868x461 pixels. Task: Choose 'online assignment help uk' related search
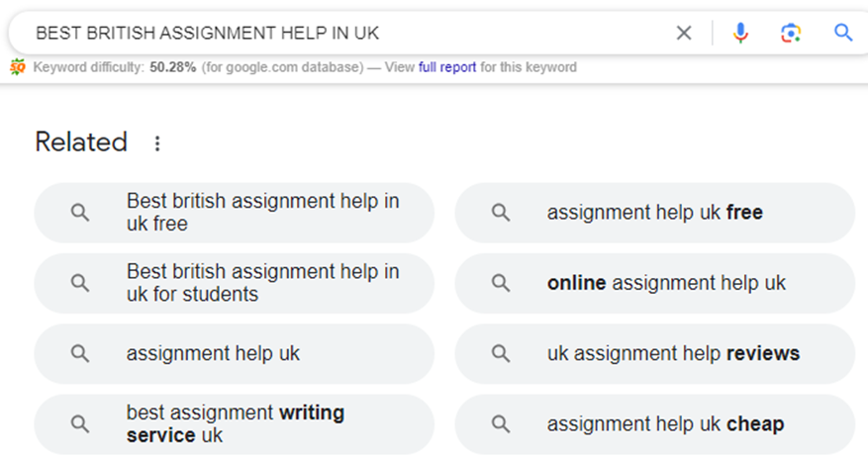655,283
